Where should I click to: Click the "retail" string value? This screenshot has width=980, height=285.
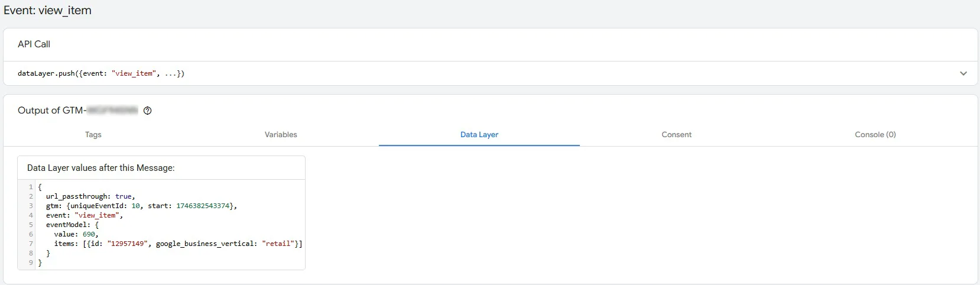pos(278,244)
